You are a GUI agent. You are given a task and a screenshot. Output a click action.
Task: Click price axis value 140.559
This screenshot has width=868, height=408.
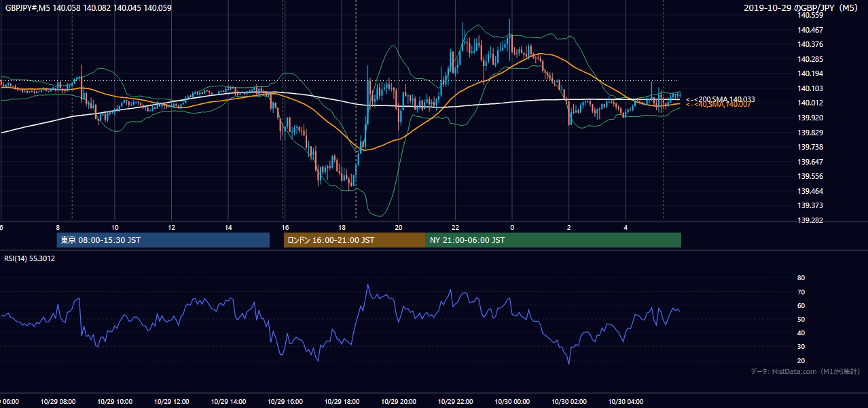click(x=810, y=15)
